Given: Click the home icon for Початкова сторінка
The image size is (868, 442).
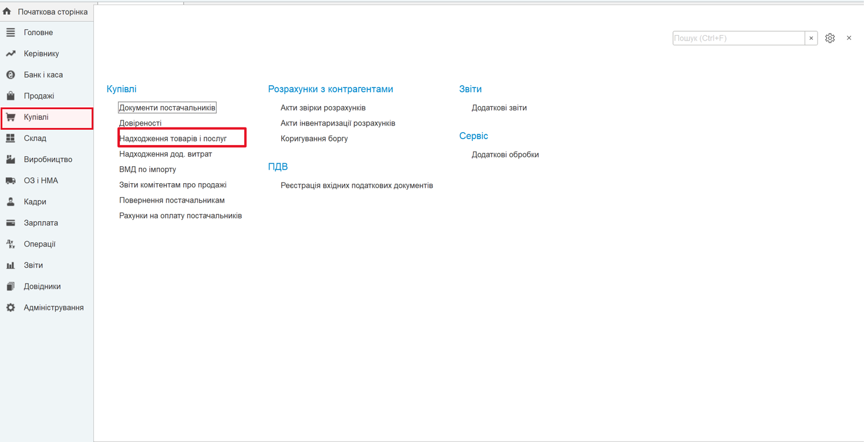Looking at the screenshot, I should 7,12.
